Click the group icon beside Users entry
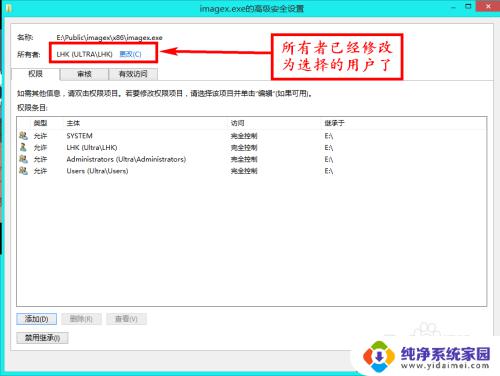Screen dimensions: 500x376 point(23,171)
